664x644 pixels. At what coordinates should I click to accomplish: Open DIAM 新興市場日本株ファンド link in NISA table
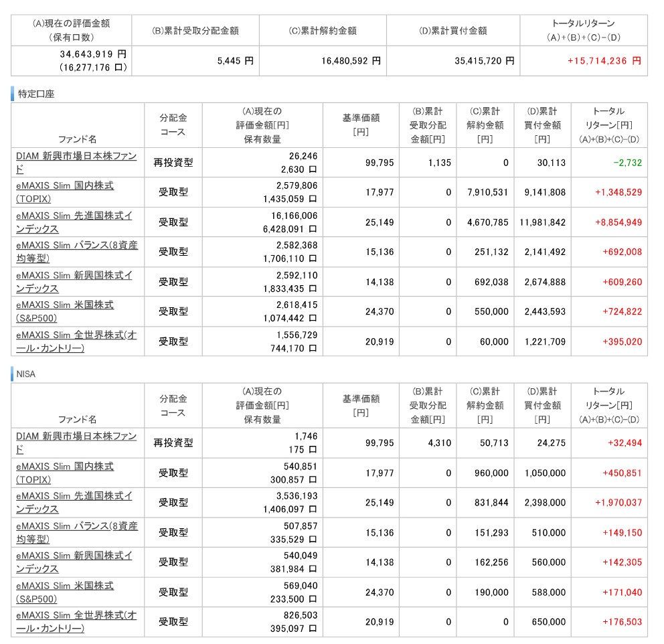(x=76, y=443)
